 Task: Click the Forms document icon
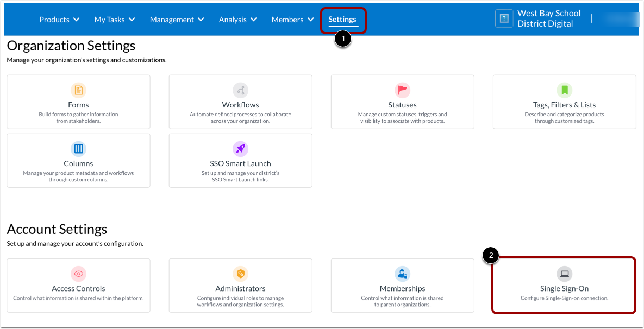(x=78, y=90)
